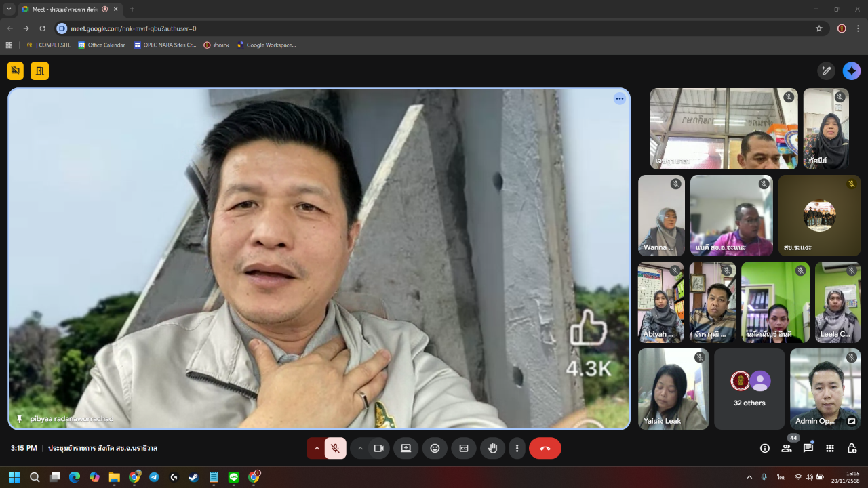Open meeting details info icon

(x=765, y=448)
